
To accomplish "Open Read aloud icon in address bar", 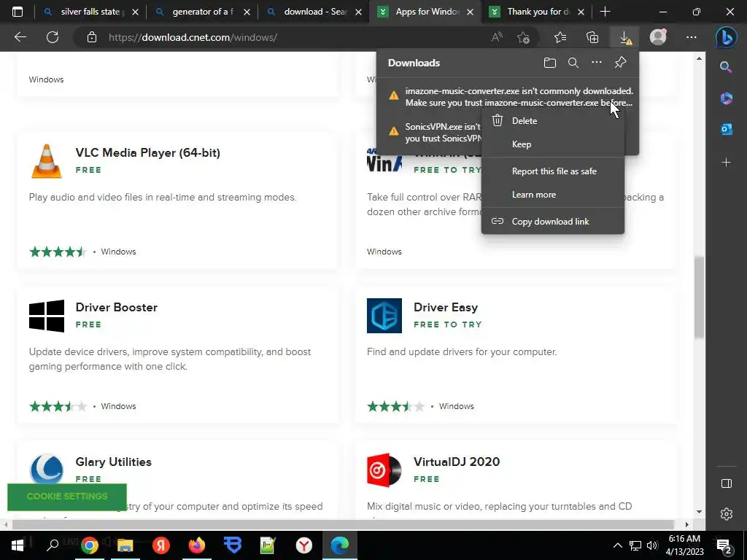I will pyautogui.click(x=497, y=37).
